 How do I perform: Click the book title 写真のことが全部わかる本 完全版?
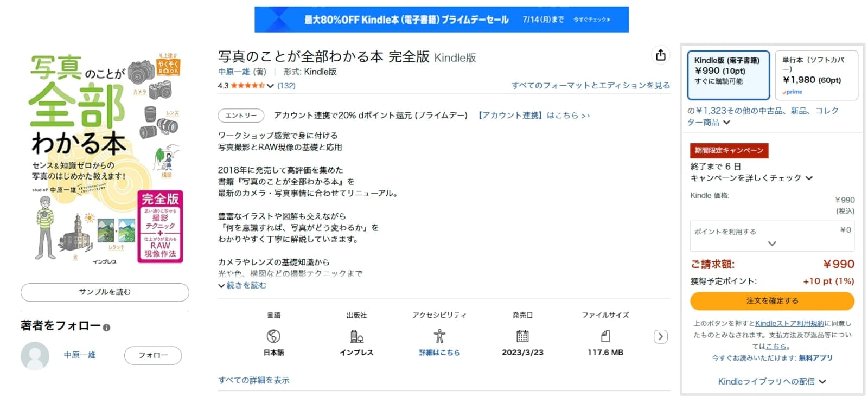tap(324, 56)
